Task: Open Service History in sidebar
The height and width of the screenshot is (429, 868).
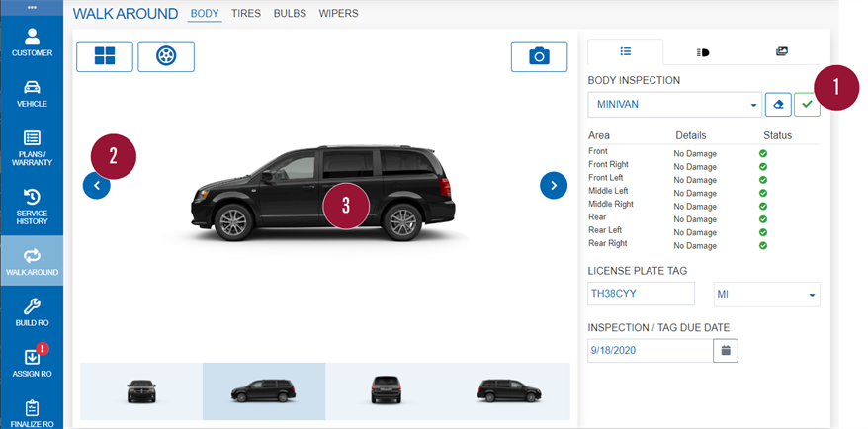Action: [32, 207]
